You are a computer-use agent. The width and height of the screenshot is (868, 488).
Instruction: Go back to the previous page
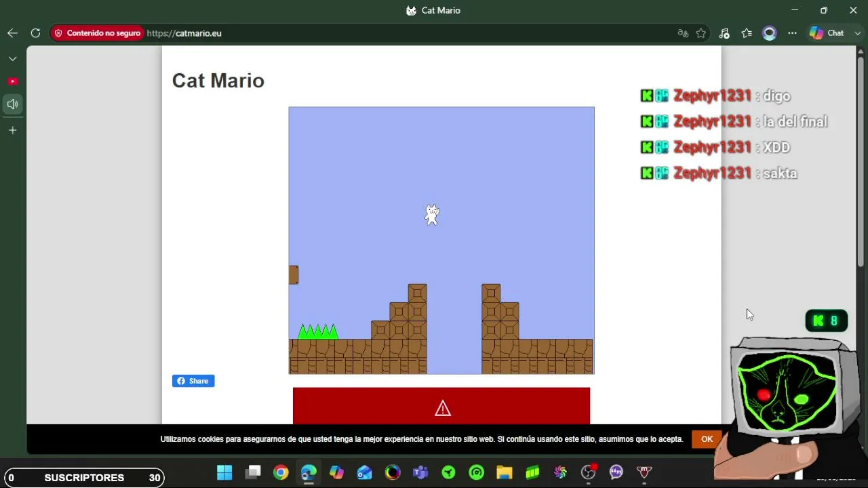pos(12,33)
